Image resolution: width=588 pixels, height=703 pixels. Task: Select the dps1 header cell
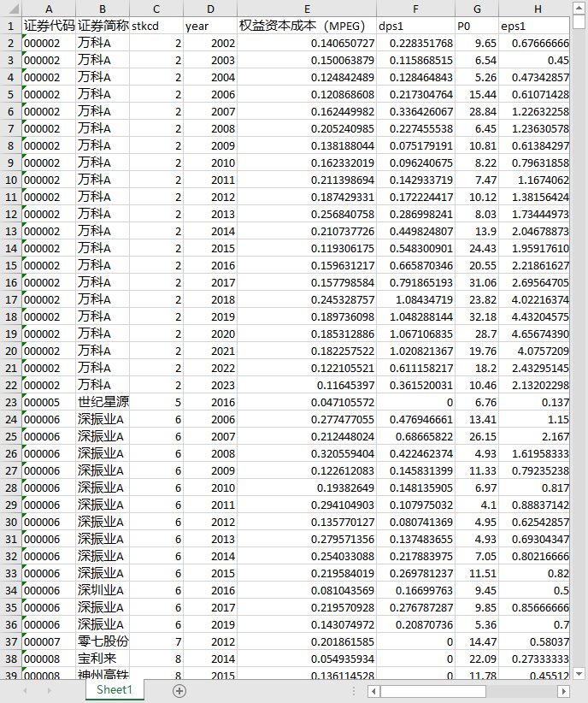[416, 26]
